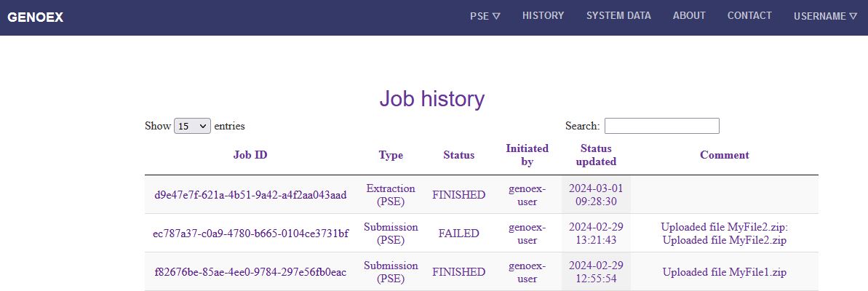The height and width of the screenshot is (291, 868).
Task: Open the About page
Action: point(689,16)
